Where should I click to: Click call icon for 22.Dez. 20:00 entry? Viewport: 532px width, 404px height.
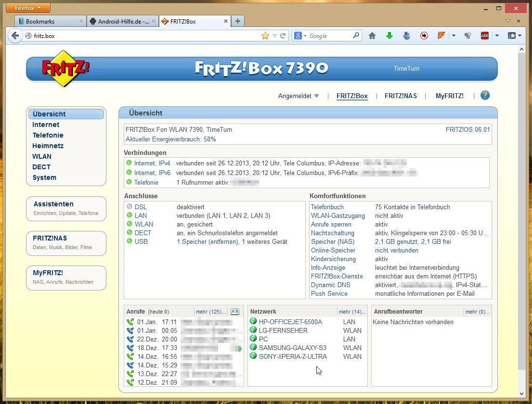pyautogui.click(x=130, y=339)
